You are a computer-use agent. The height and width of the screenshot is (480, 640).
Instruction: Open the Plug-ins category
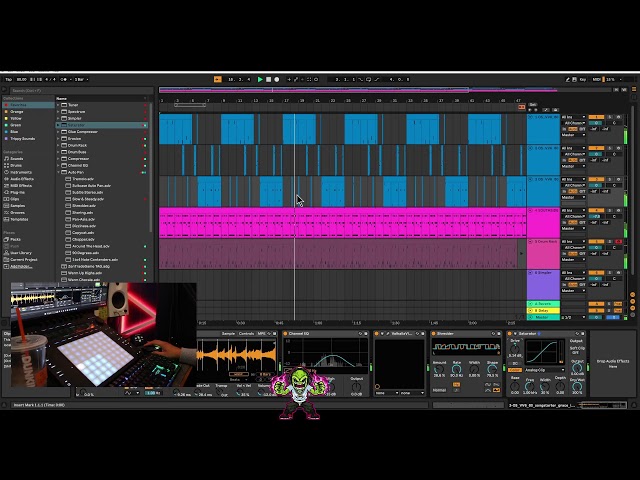pyautogui.click(x=28, y=192)
